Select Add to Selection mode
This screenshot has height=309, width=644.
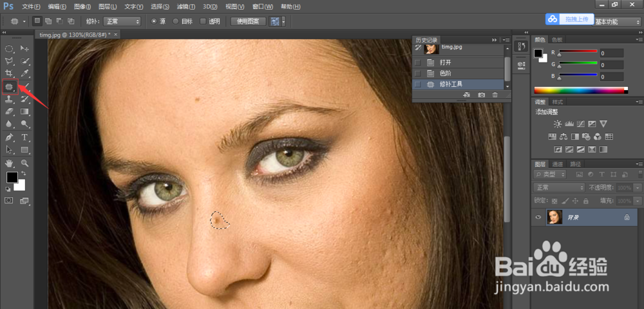point(48,21)
